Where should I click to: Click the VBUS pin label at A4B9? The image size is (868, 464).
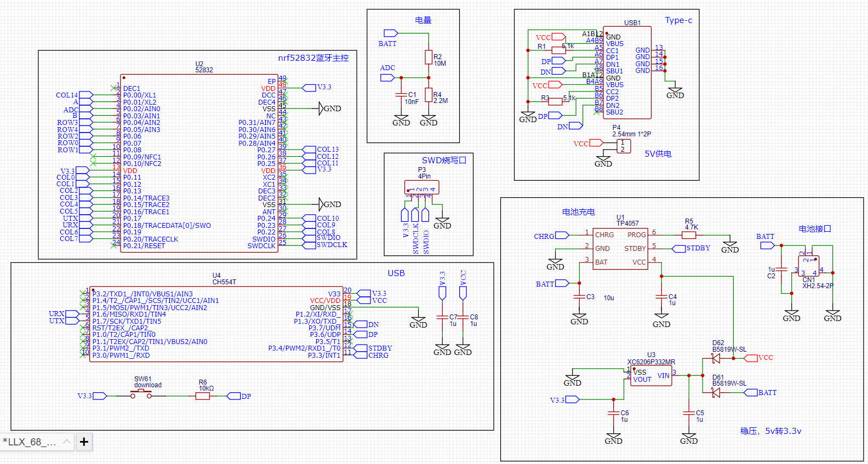pyautogui.click(x=615, y=44)
